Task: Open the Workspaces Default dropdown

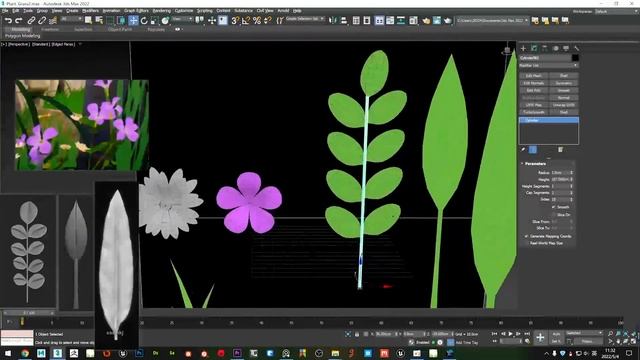Action: point(616,11)
